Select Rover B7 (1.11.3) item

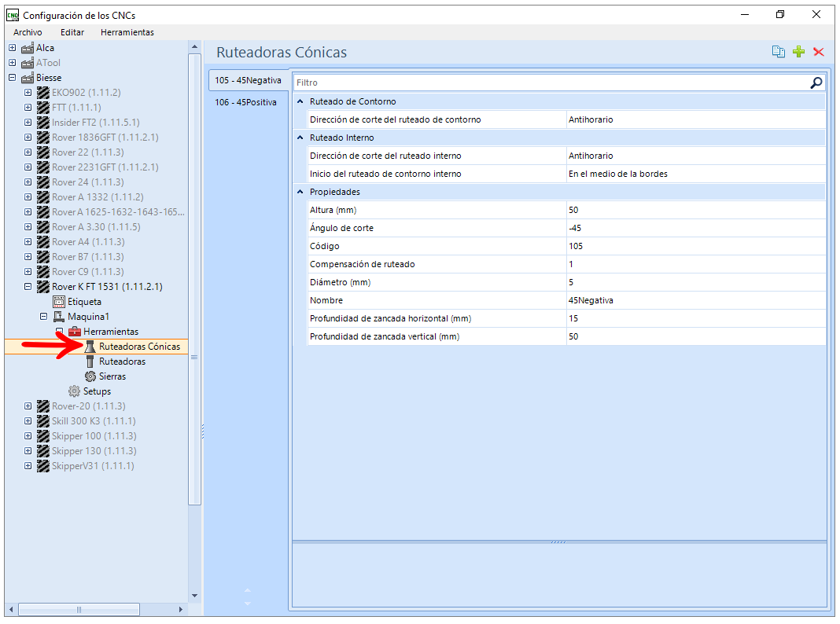pos(87,257)
